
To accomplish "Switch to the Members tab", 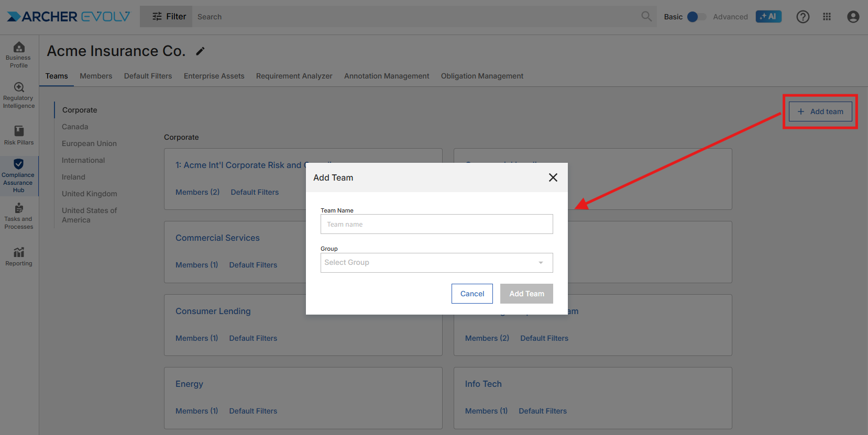I will click(x=96, y=76).
